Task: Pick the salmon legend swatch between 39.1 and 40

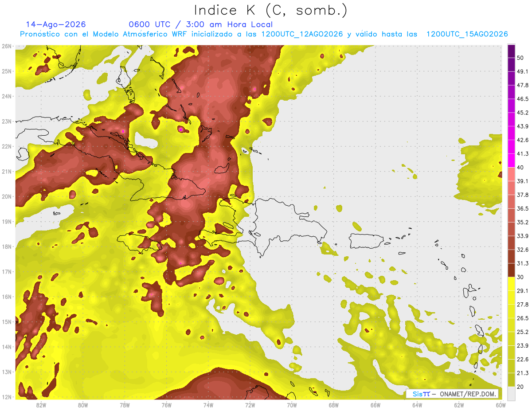Action: [511, 174]
